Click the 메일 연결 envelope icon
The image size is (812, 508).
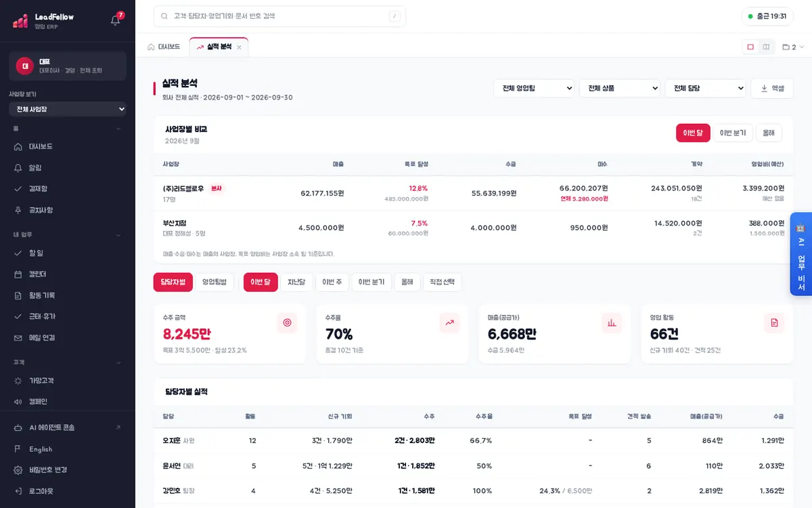[x=18, y=338]
